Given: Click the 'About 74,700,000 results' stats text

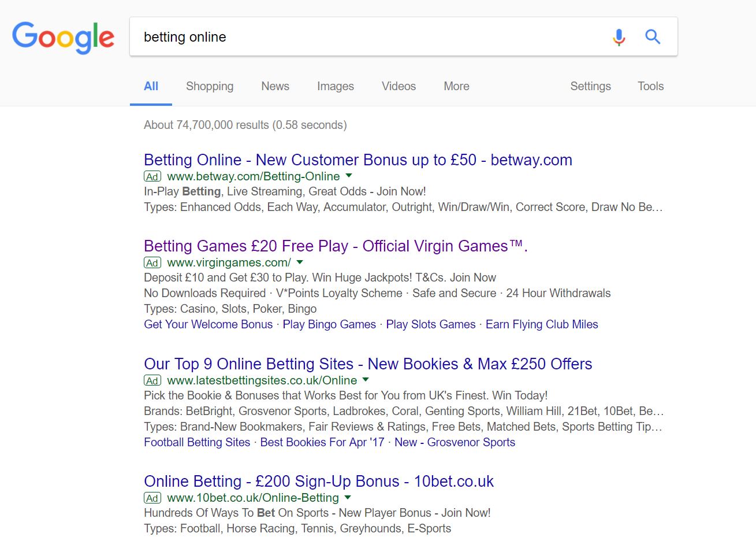Looking at the screenshot, I should pyautogui.click(x=245, y=125).
